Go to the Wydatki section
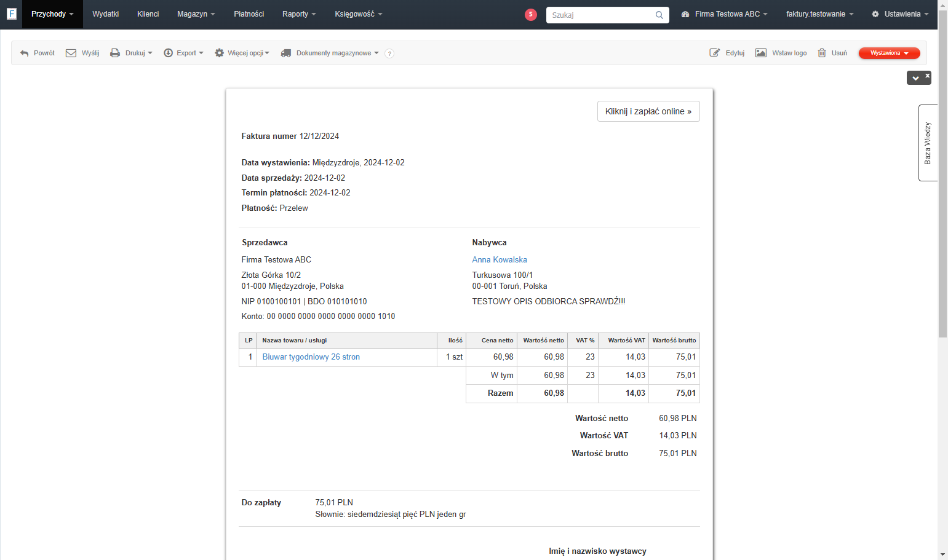Screen dimensions: 948x560 [106, 14]
